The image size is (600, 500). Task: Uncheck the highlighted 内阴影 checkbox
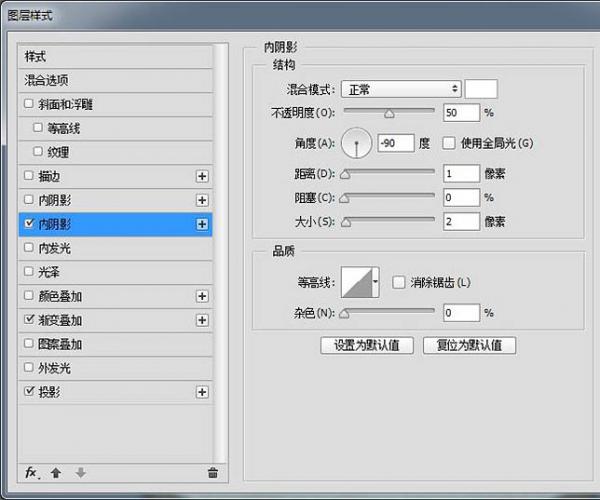point(29,223)
